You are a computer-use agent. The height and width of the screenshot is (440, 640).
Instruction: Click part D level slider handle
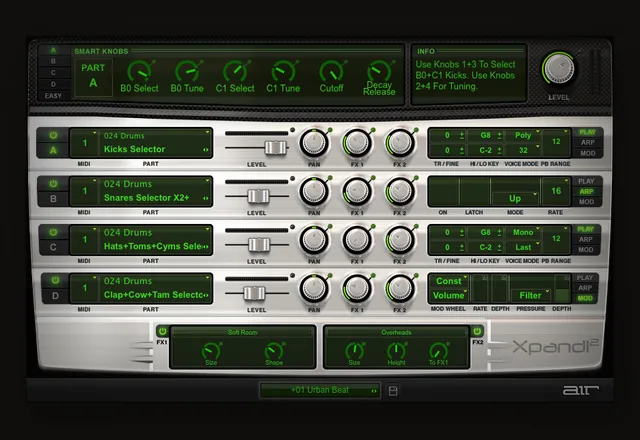click(x=254, y=293)
